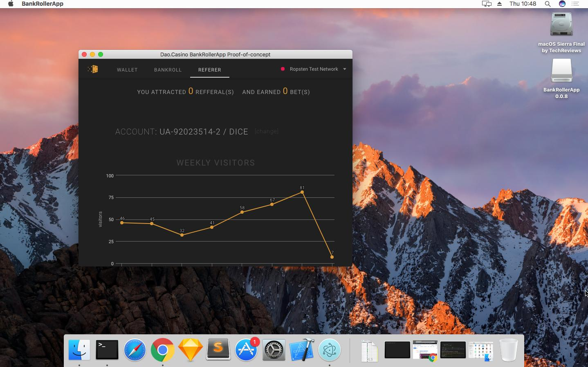The height and width of the screenshot is (367, 588).
Task: Open Google Chrome from the dock
Action: tap(163, 350)
